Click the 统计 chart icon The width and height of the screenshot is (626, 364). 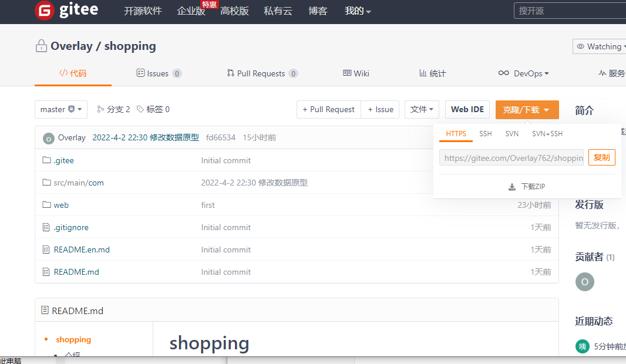point(423,73)
